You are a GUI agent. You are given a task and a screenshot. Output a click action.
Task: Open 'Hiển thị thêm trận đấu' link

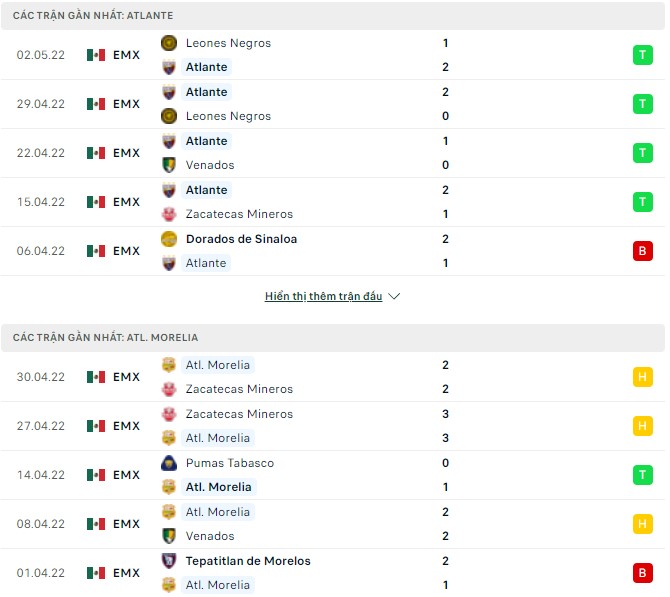click(324, 297)
